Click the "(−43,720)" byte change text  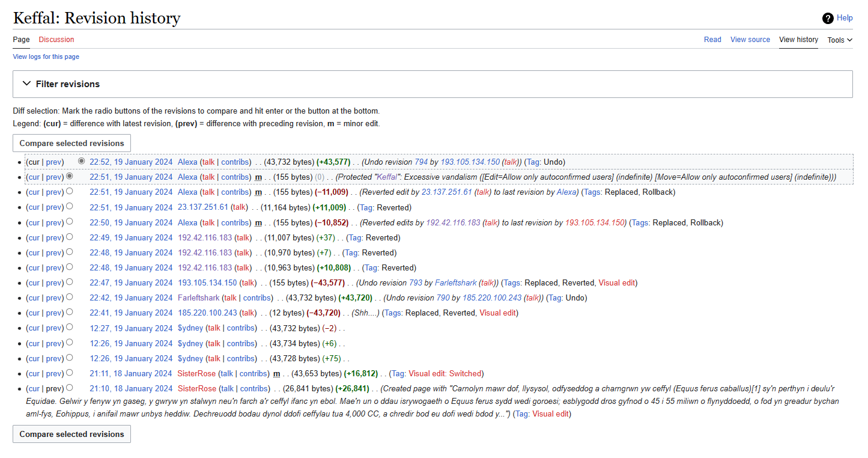pos(324,313)
